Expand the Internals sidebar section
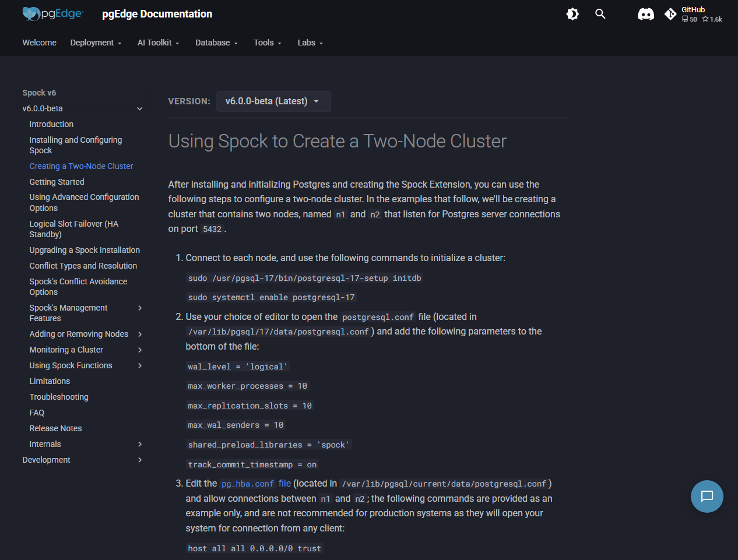The width and height of the screenshot is (738, 560). tap(140, 444)
